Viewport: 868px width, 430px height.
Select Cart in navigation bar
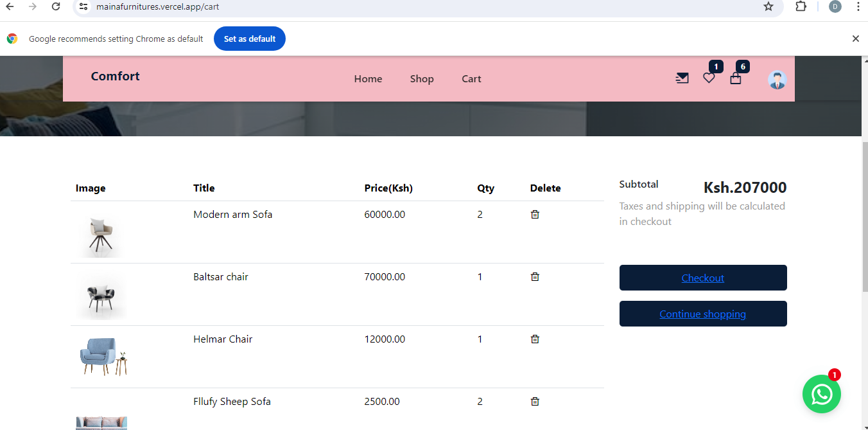click(x=471, y=79)
